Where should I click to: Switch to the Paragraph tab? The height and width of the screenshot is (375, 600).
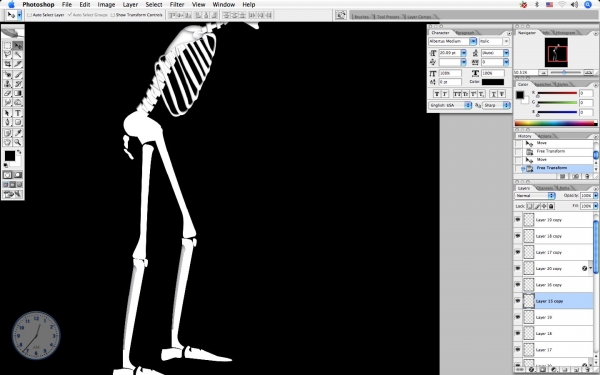click(465, 33)
